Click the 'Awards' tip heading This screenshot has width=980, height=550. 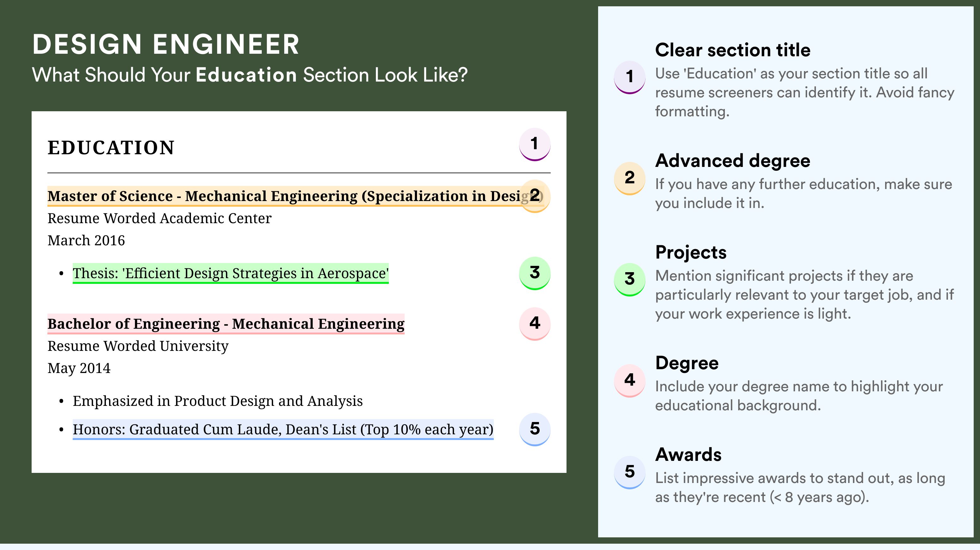688,455
